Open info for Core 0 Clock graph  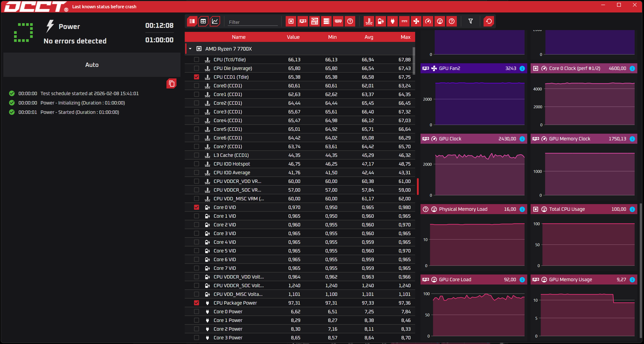[632, 68]
